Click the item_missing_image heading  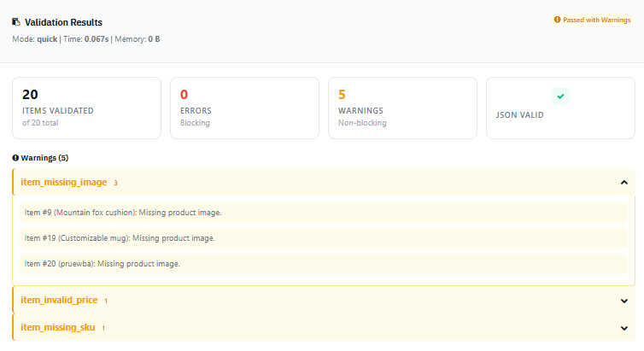click(x=64, y=182)
